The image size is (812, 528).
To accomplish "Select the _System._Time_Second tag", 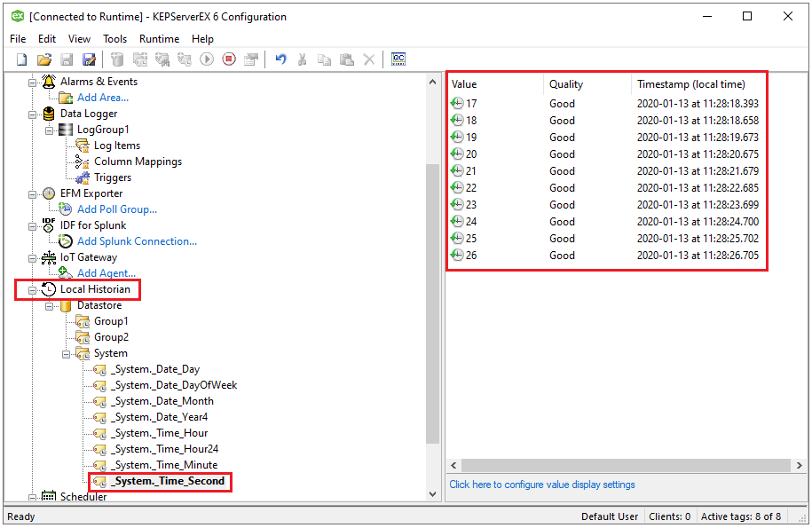I will point(168,481).
